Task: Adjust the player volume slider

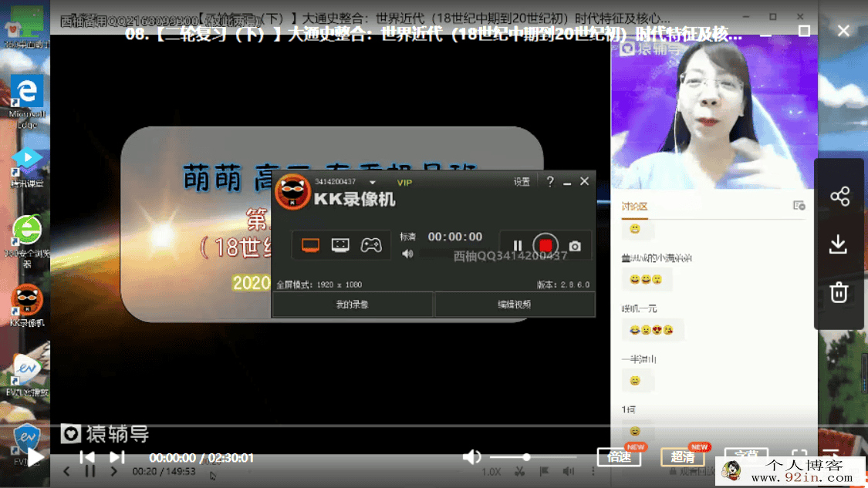Action: [532, 457]
